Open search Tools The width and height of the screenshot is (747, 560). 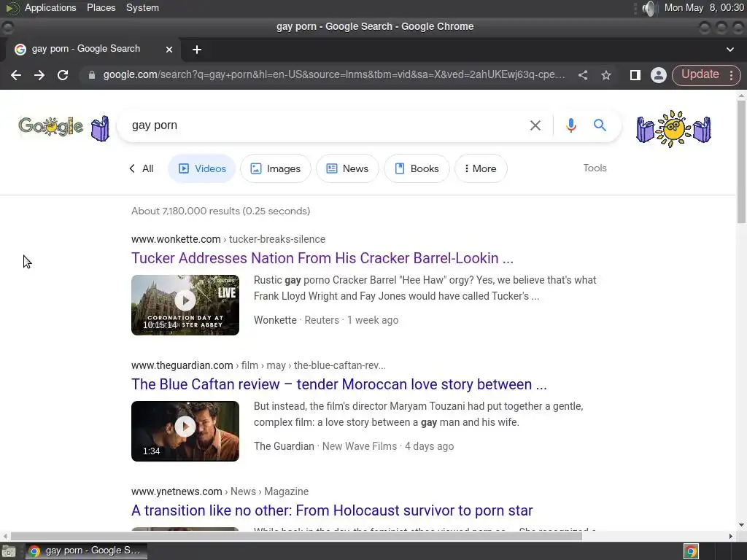[x=595, y=168]
